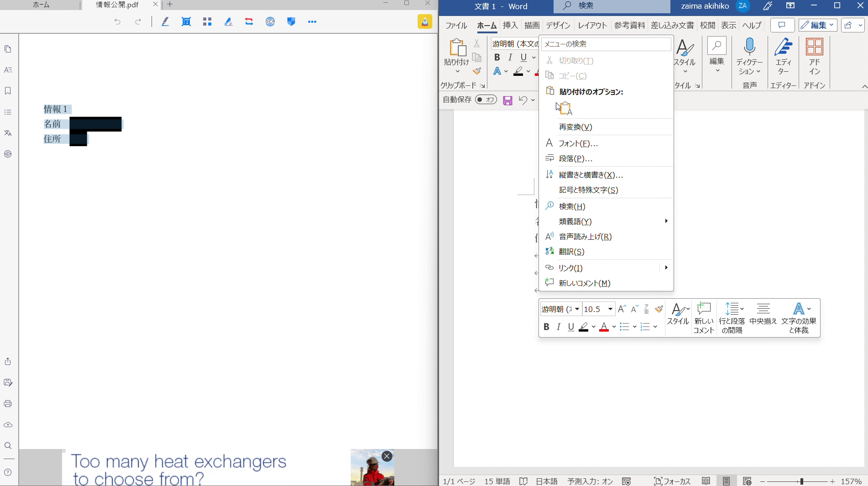Click the save icon in quick access bar
The image size is (868, 486).
pyautogui.click(x=507, y=100)
